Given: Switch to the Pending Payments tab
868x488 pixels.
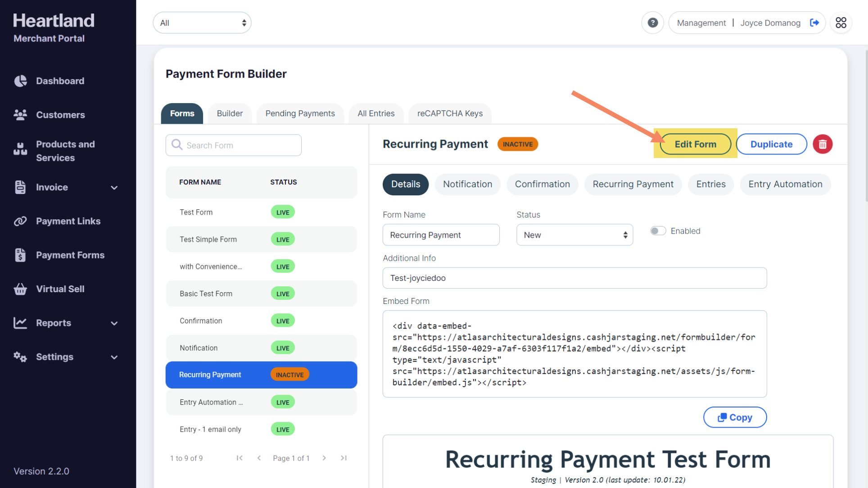Looking at the screenshot, I should [300, 113].
